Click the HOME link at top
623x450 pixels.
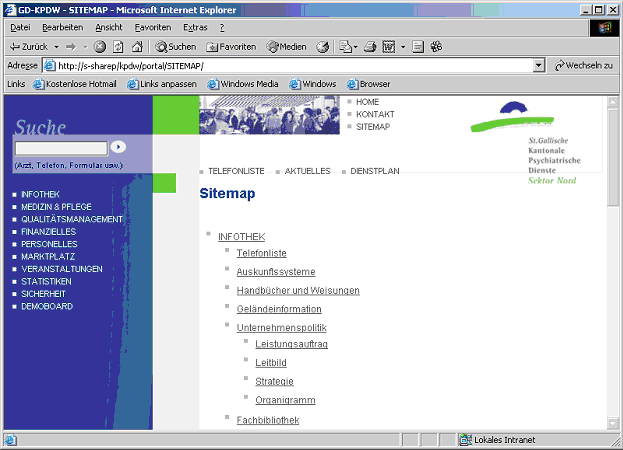click(368, 102)
